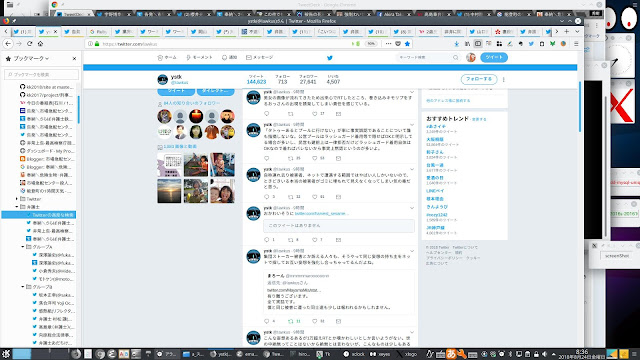The height and width of the screenshot is (360, 640).
Task: Open the メッセージ item in Twitter nav
Action: (x=260, y=58)
